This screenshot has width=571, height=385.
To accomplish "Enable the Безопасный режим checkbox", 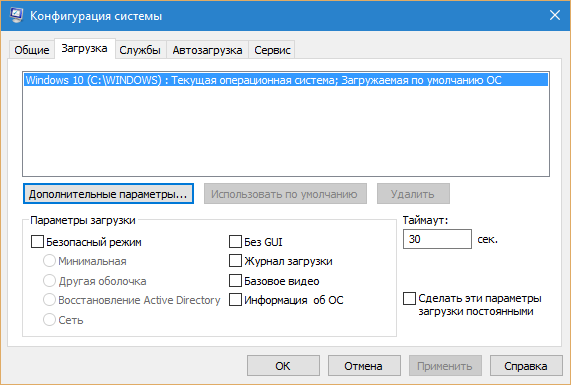I will [x=38, y=242].
